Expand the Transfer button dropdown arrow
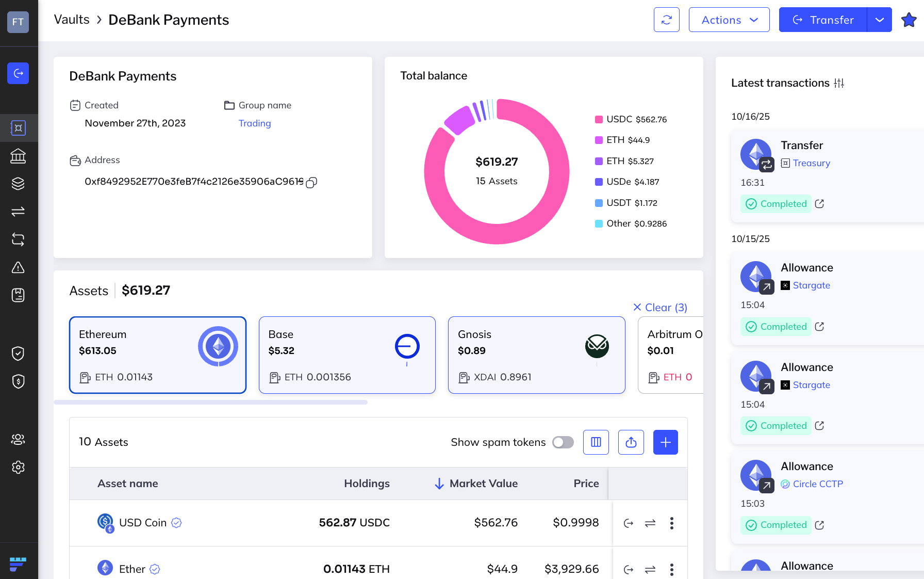 tap(879, 20)
